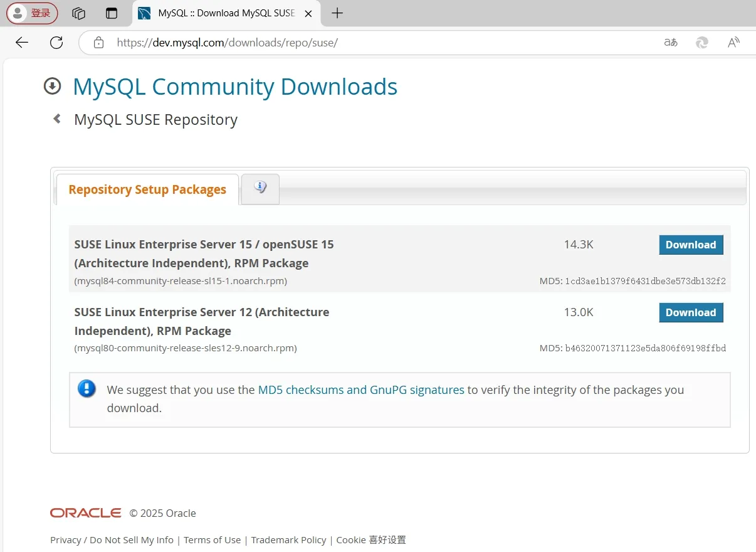
Task: Open a new browser tab with plus
Action: tap(337, 13)
